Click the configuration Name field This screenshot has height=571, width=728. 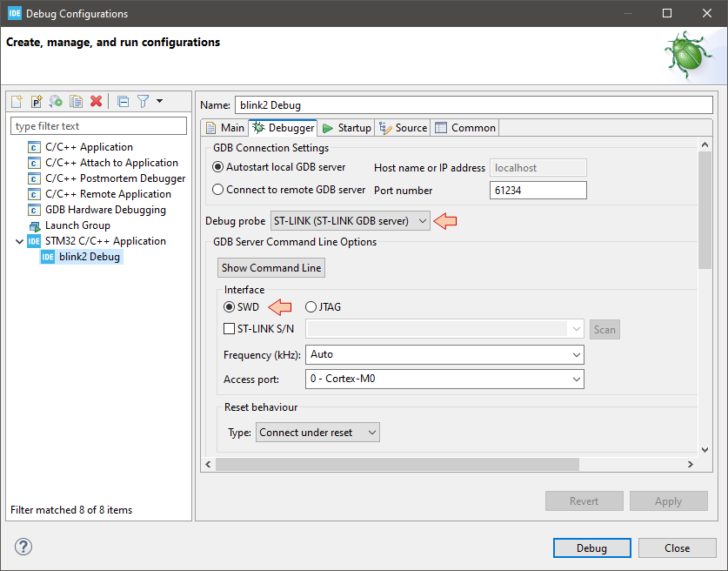473,105
